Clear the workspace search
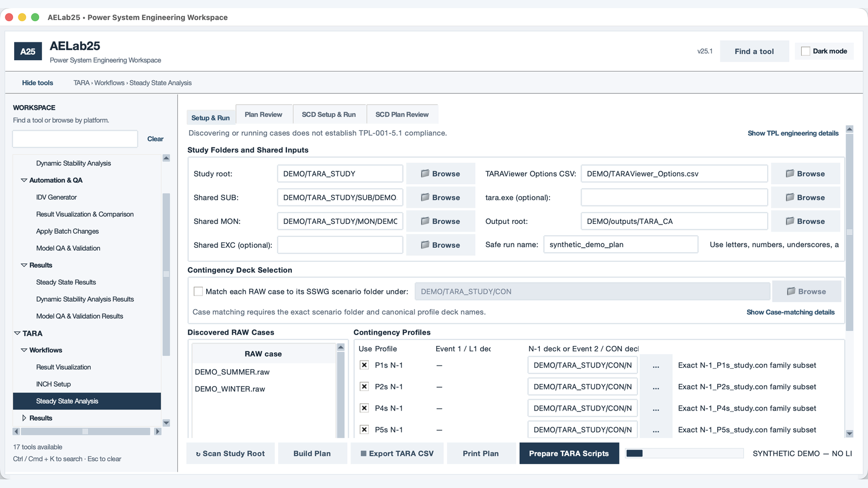The image size is (868, 488). click(155, 139)
